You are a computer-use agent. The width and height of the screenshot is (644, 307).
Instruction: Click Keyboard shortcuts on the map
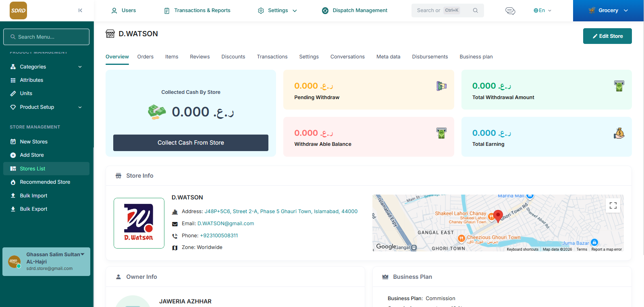point(522,249)
